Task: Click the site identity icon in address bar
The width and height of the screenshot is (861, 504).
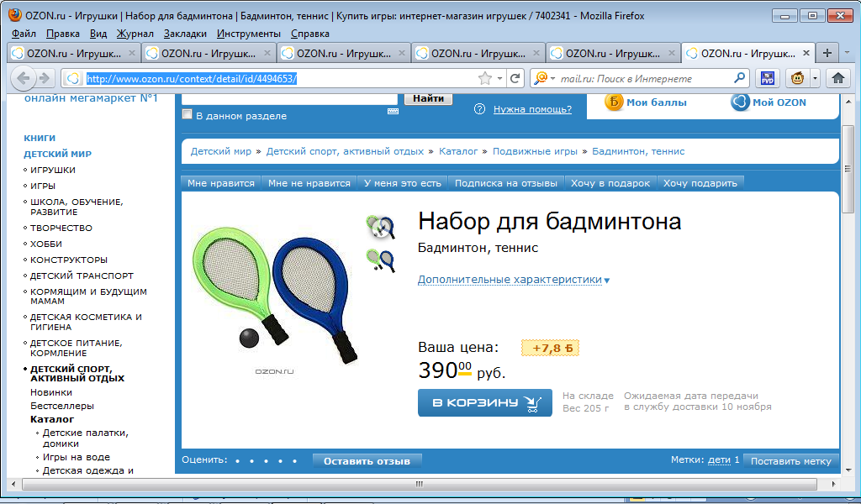Action: pyautogui.click(x=73, y=78)
